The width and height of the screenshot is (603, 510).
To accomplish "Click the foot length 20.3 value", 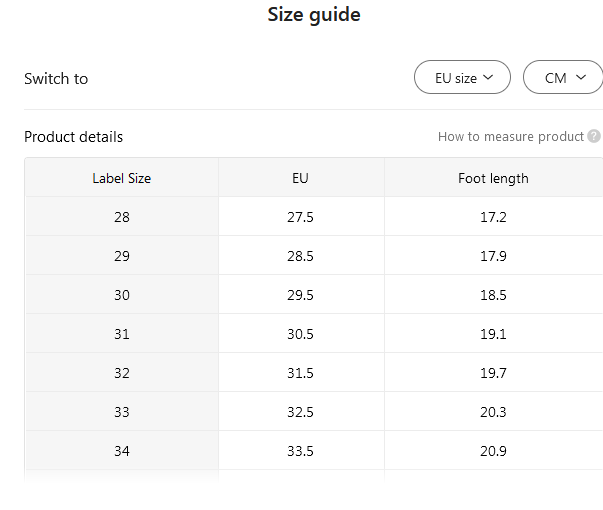I will (x=493, y=412).
